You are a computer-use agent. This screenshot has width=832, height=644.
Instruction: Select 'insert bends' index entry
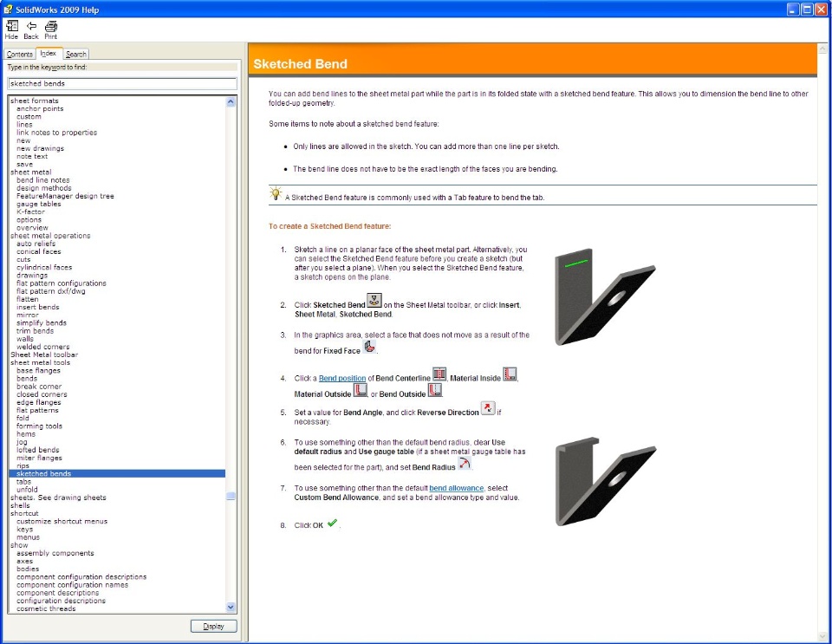(x=37, y=307)
